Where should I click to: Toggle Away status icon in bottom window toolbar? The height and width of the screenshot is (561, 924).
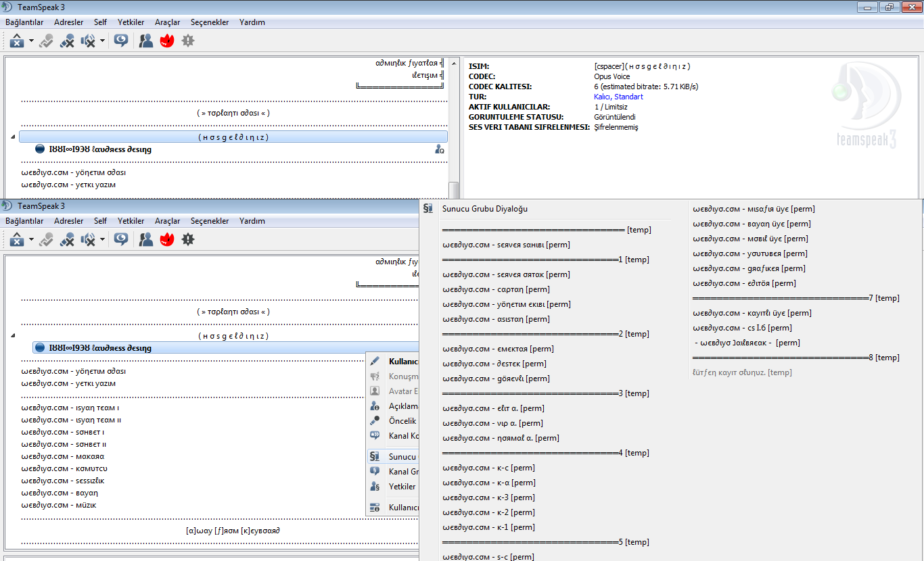tap(46, 239)
